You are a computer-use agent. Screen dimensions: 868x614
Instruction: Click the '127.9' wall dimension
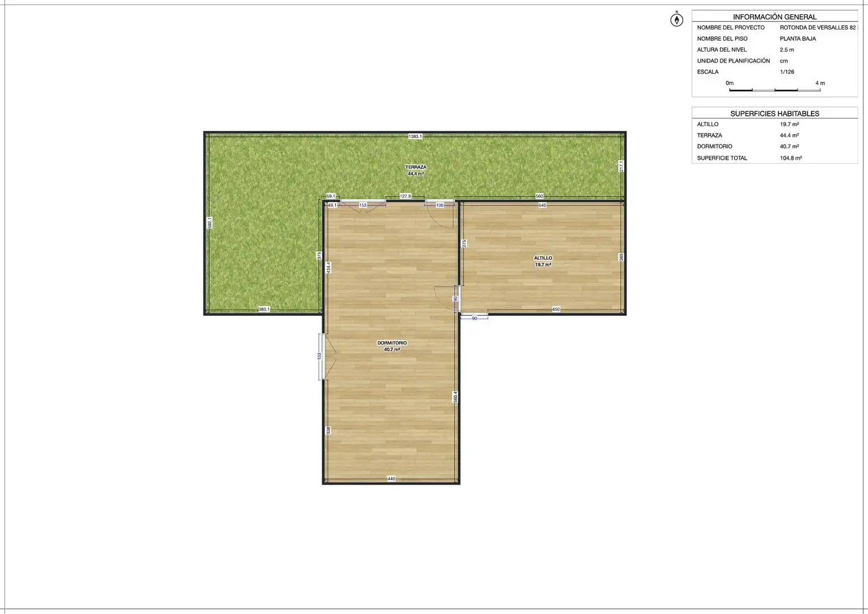405,196
